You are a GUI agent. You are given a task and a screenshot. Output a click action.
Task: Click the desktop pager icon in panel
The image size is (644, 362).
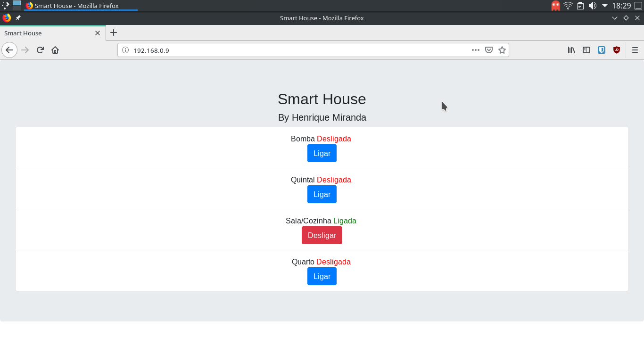(x=17, y=6)
